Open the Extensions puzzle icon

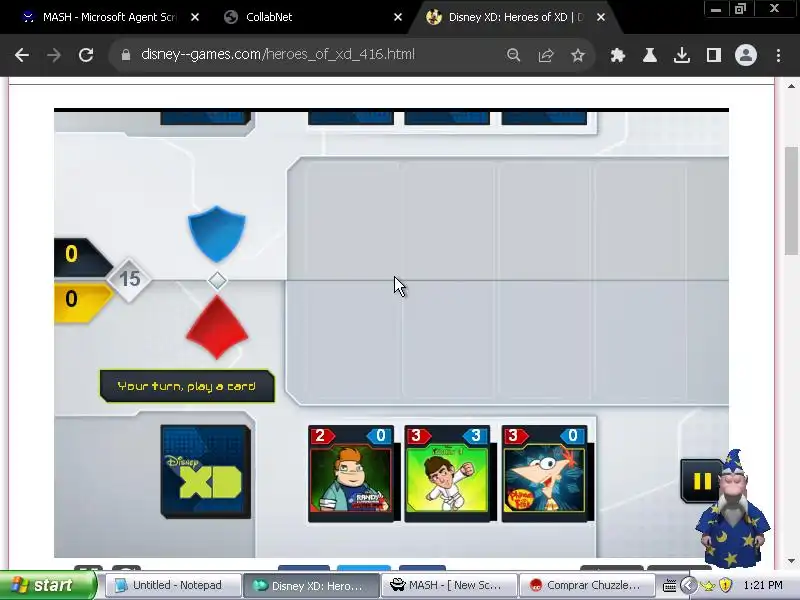pos(618,55)
